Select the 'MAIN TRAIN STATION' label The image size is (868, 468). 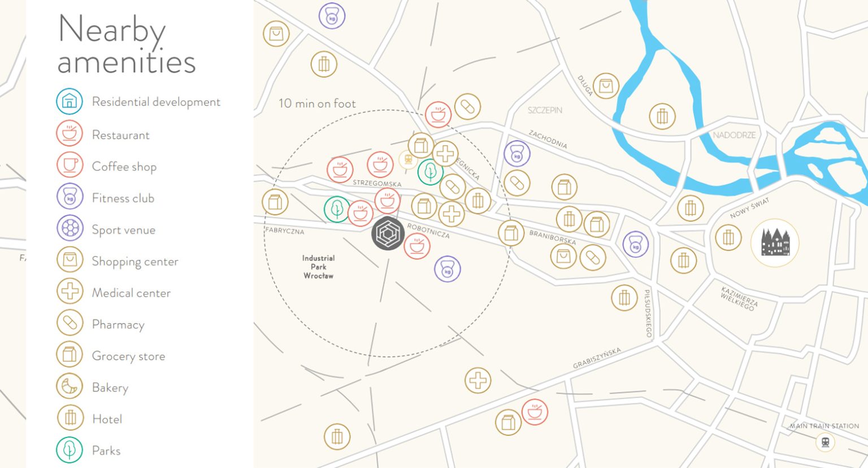tap(824, 426)
